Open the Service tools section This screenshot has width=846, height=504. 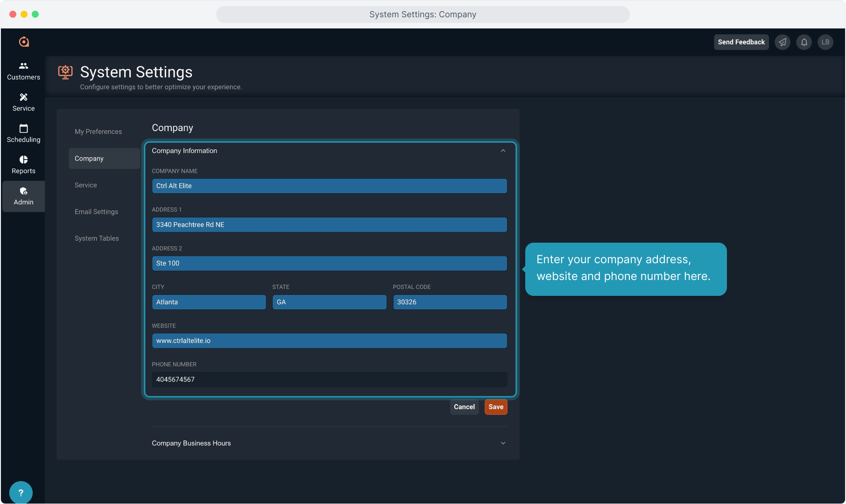23,102
